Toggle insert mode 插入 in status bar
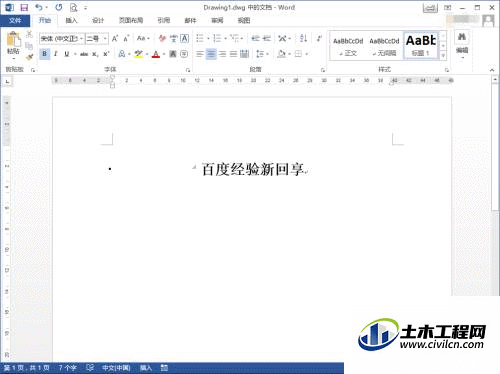The height and width of the screenshot is (374, 500). click(x=146, y=368)
